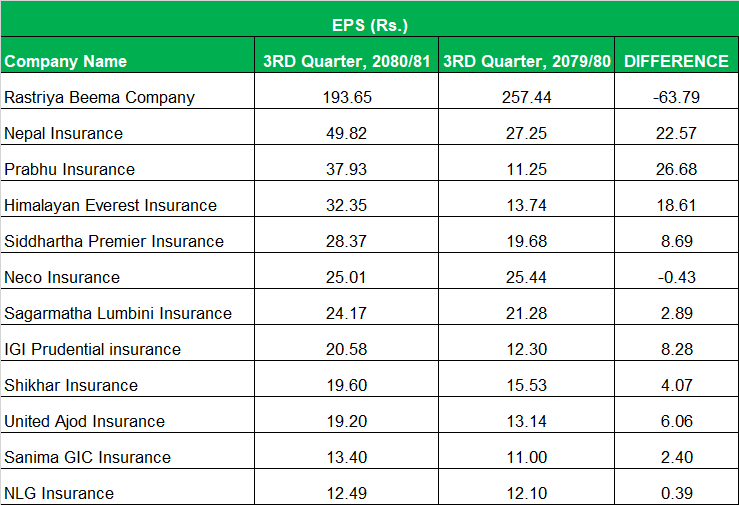Click the Siddhartha Premier Insurance cell
Image resolution: width=739 pixels, height=505 pixels.
[114, 241]
